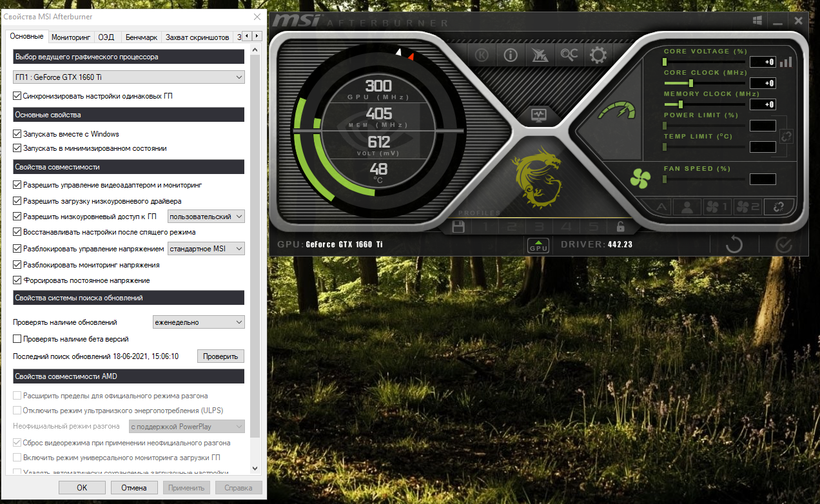Toggle 'Разрешить загрузку низкоуровневого драйвера' checkbox
Screen dimensions: 820x504
point(17,201)
